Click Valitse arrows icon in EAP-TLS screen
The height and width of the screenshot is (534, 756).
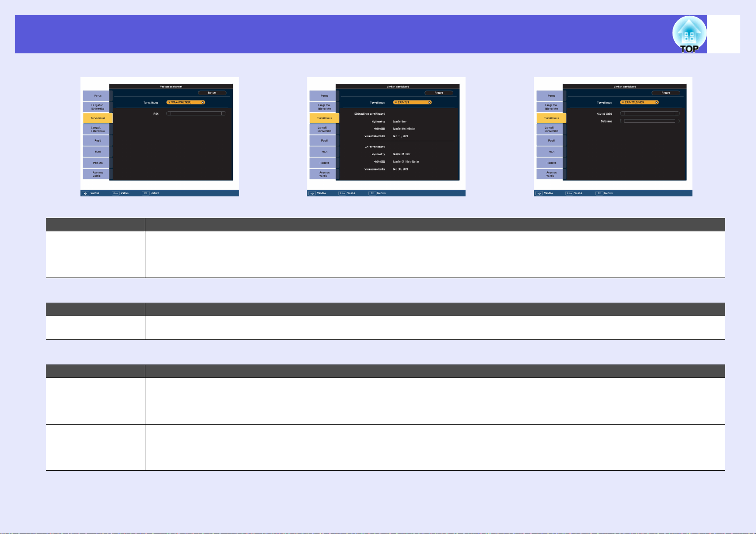(312, 193)
